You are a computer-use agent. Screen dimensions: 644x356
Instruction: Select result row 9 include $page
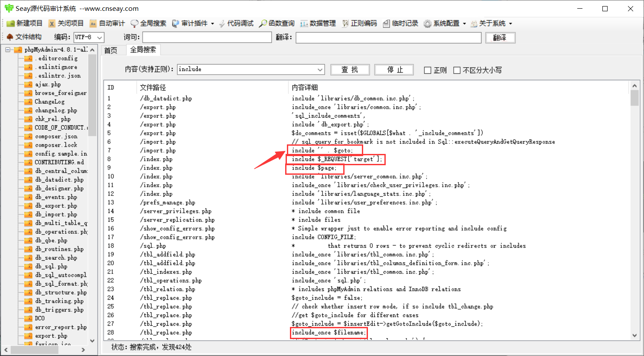[x=366, y=168]
